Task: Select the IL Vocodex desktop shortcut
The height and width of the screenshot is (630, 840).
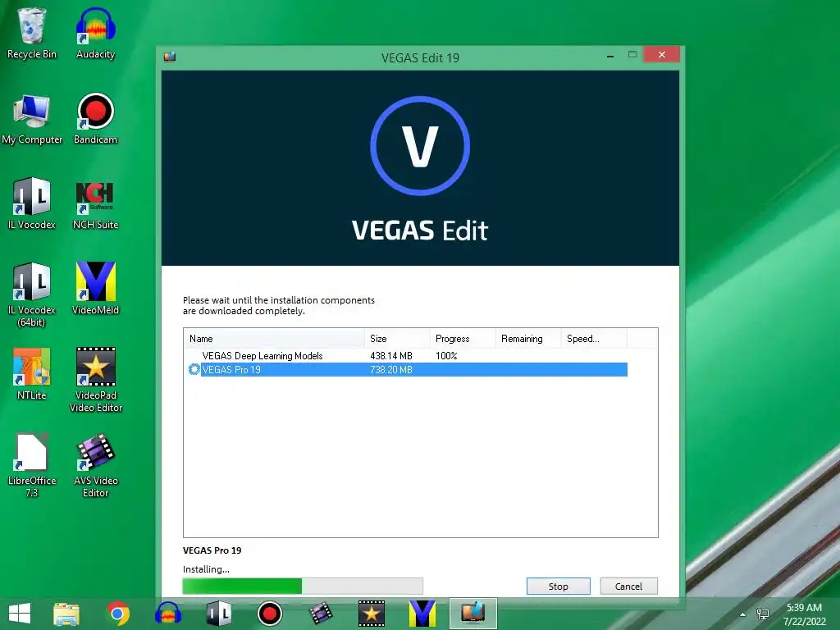Action: (32, 203)
